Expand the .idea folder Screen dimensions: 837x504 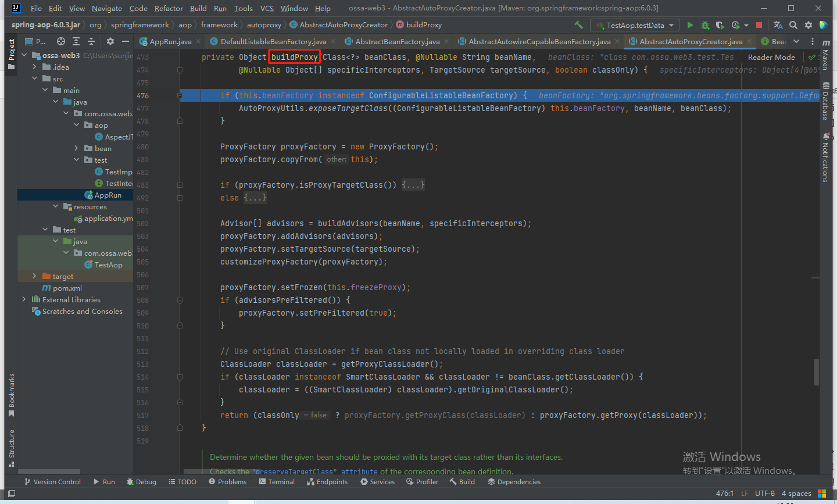tap(35, 67)
